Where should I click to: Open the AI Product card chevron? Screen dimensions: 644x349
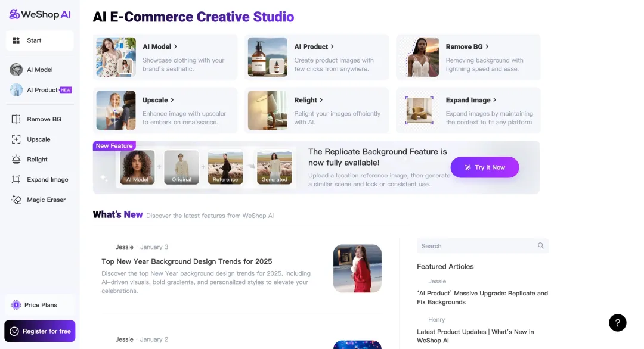332,46
